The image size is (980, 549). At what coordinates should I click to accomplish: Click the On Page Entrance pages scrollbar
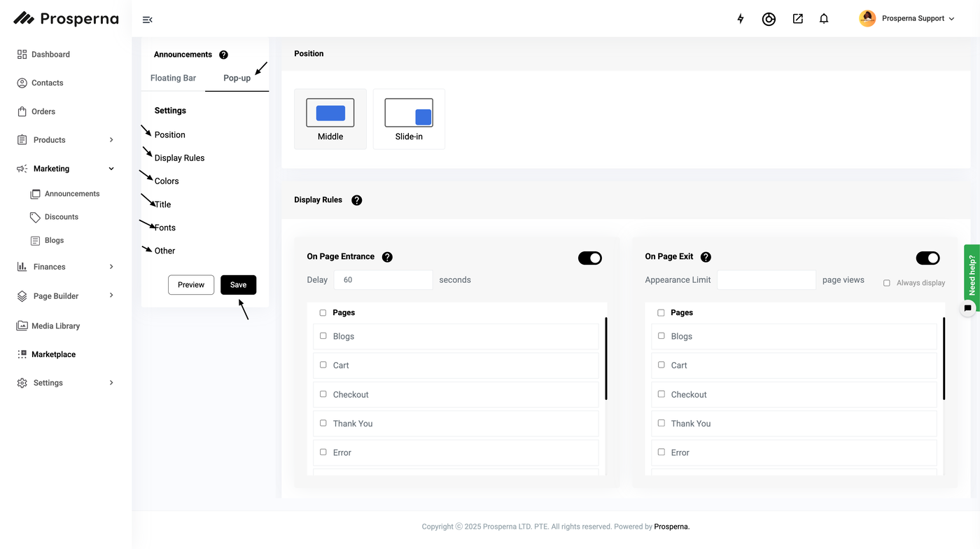pyautogui.click(x=606, y=359)
